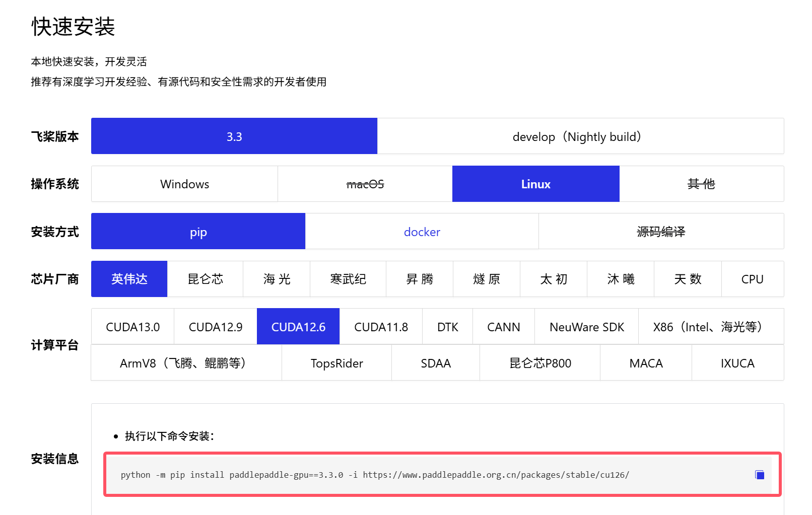Pick 昆仑芯 chip vendor
This screenshot has width=812, height=515.
pos(205,279)
